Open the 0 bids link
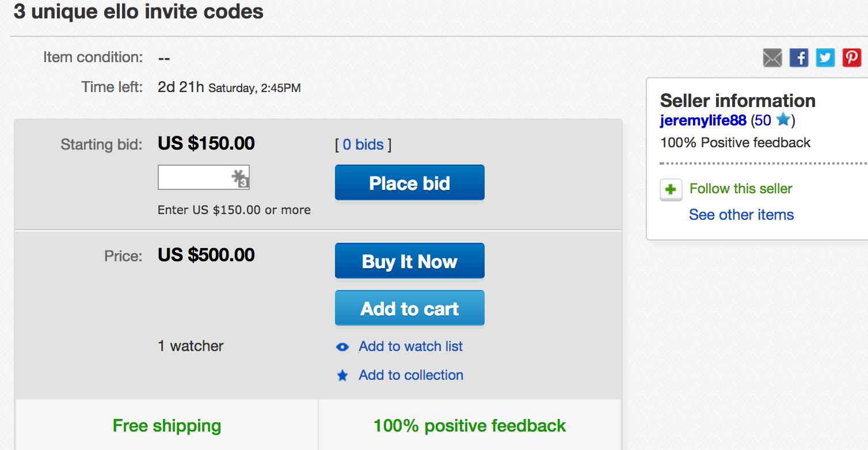The image size is (868, 450). pos(363,144)
